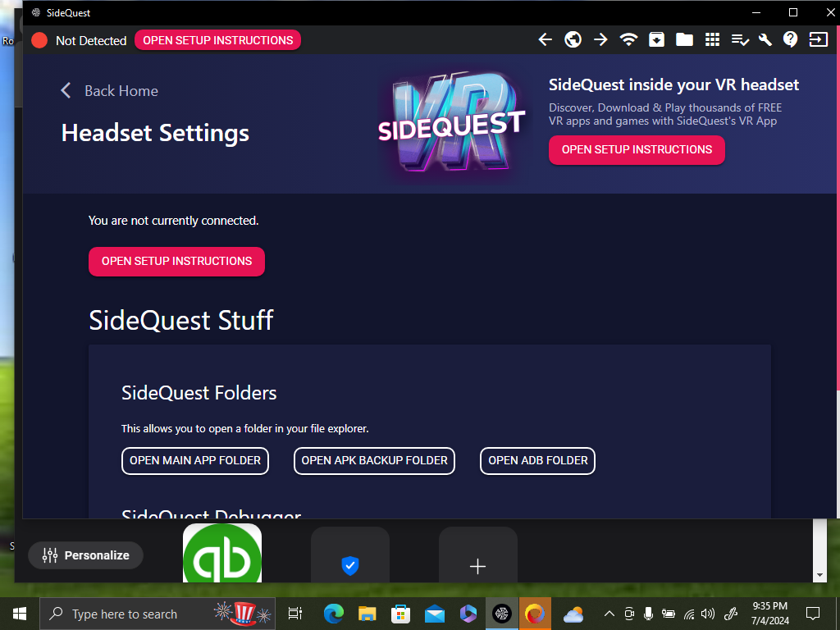This screenshot has width=840, height=630.
Task: Open the globe web browser icon
Action: (x=573, y=39)
